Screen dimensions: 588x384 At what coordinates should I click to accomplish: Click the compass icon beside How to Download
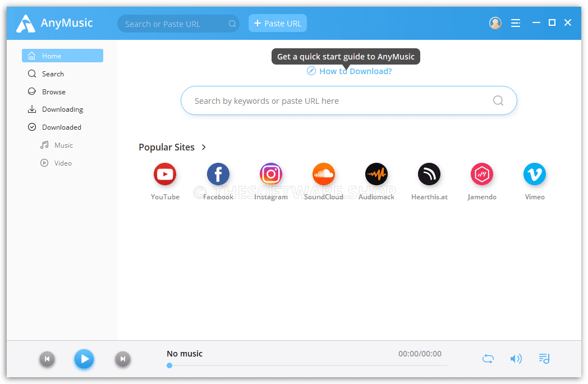click(x=311, y=71)
